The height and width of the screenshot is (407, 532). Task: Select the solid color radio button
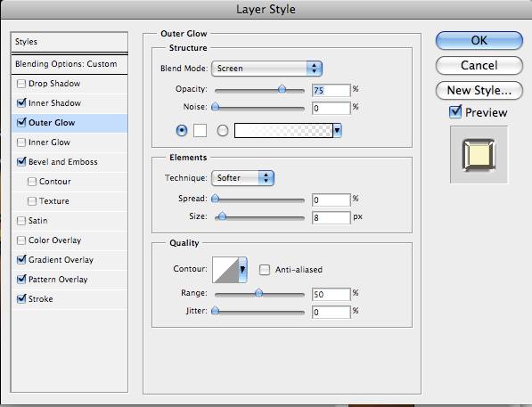pyautogui.click(x=182, y=130)
